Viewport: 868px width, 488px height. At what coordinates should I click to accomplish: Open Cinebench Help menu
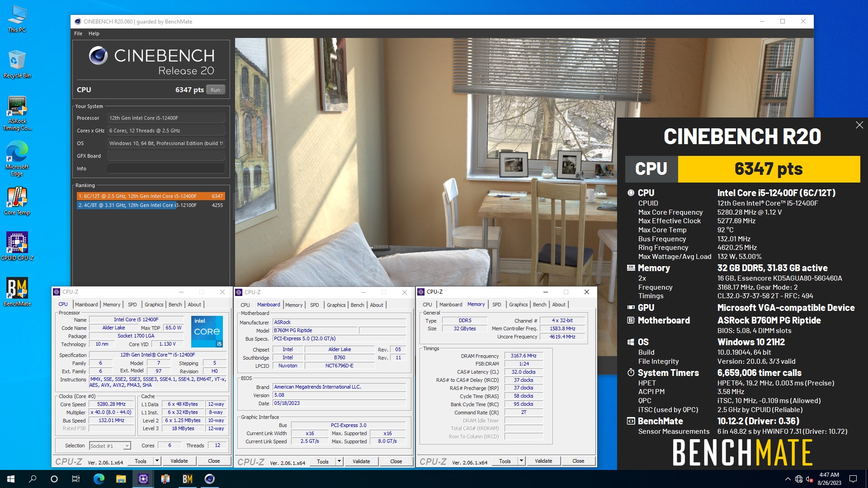click(x=94, y=33)
